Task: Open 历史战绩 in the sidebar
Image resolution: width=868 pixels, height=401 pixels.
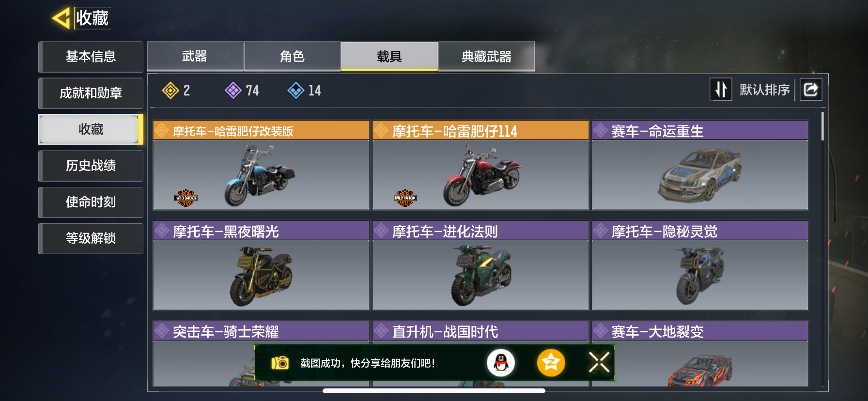Action: tap(91, 166)
